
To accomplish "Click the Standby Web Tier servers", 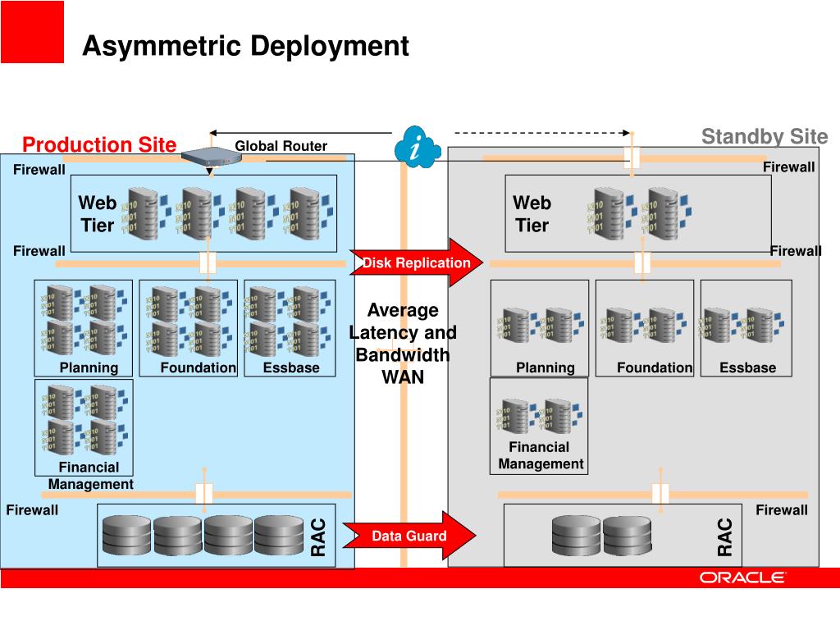I will [x=638, y=212].
